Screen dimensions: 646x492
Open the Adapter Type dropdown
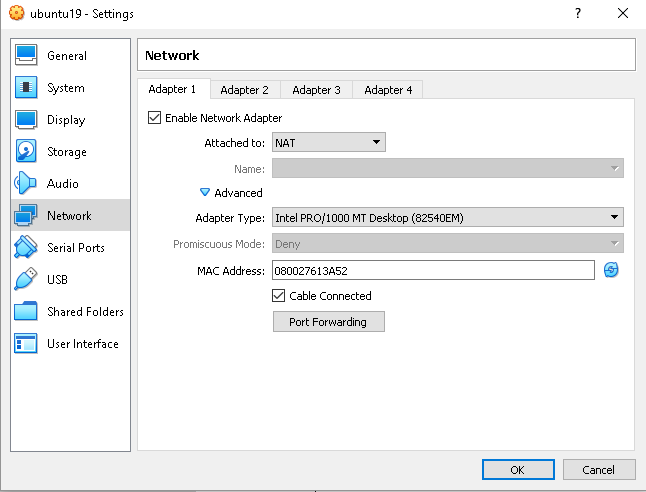click(448, 217)
